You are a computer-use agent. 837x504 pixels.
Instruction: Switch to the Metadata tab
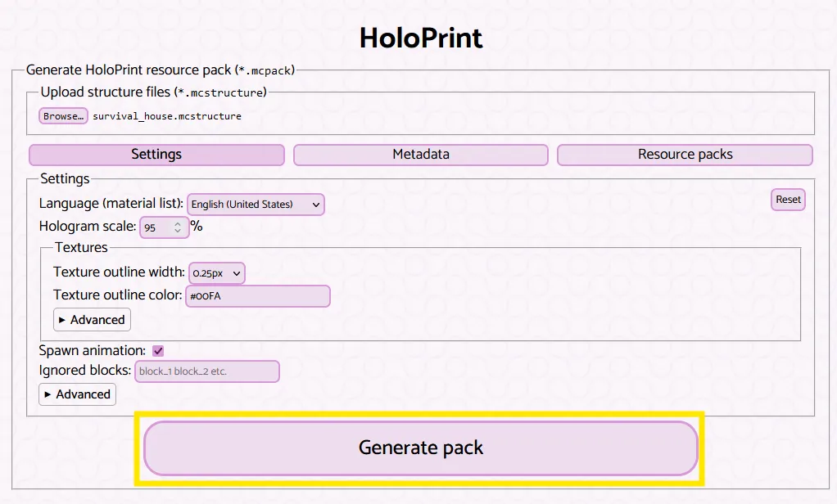click(x=421, y=155)
